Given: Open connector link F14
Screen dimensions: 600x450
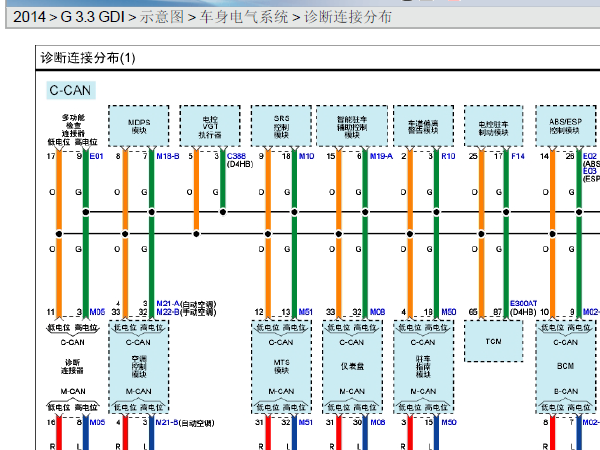Looking at the screenshot, I should tap(518, 156).
